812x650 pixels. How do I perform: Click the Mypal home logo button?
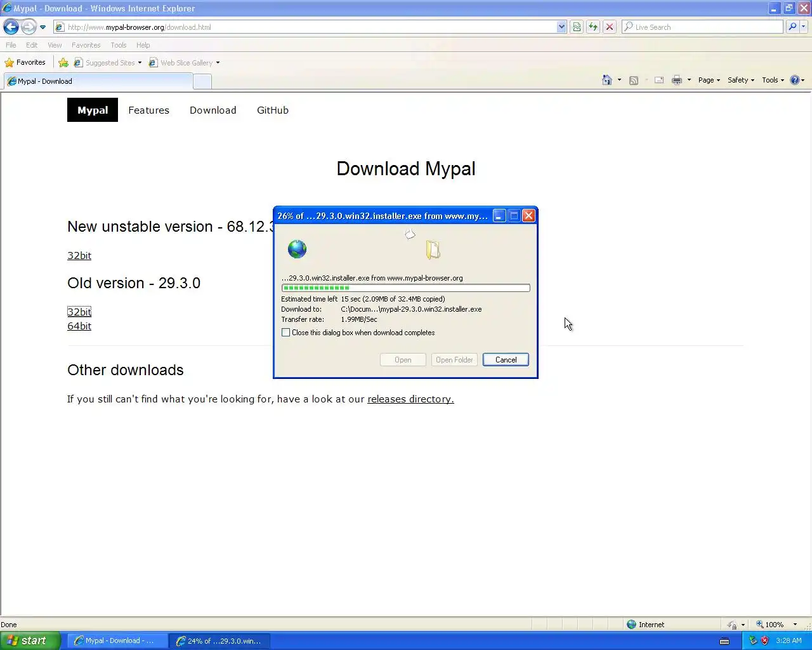point(93,110)
